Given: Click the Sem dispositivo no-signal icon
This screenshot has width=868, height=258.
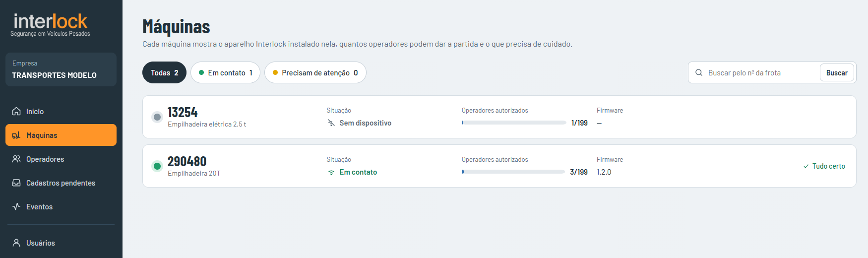Looking at the screenshot, I should 331,123.
